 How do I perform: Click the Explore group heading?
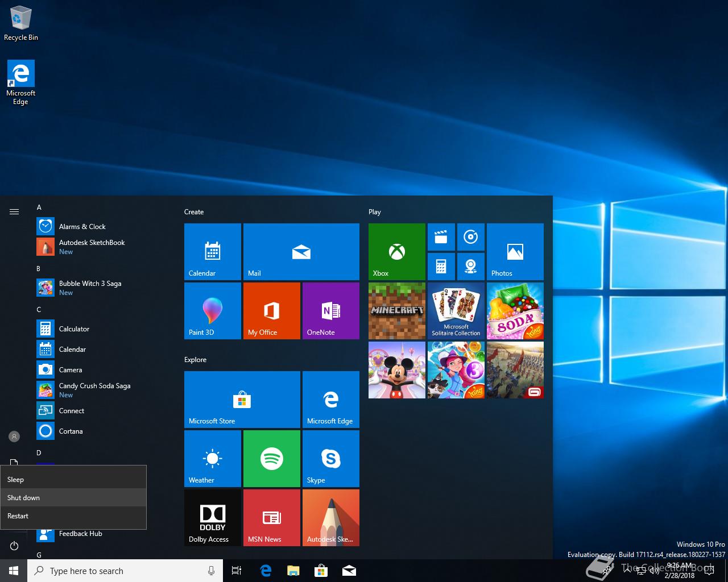coord(196,360)
